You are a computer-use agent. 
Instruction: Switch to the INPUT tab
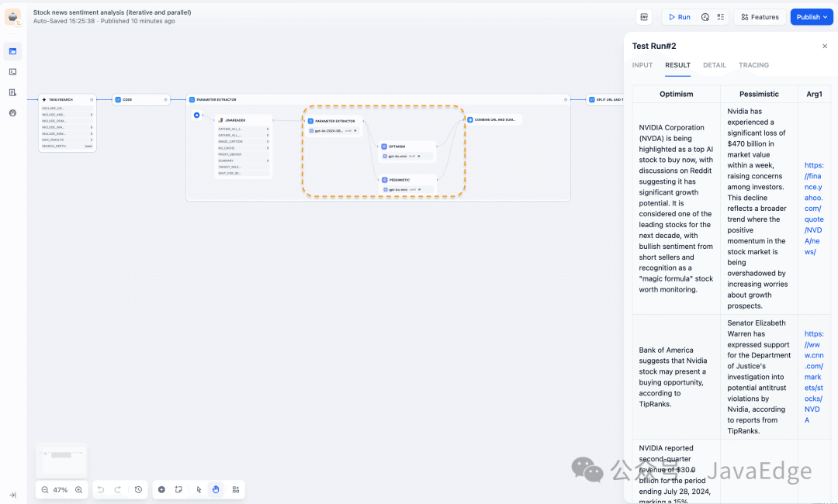(642, 65)
